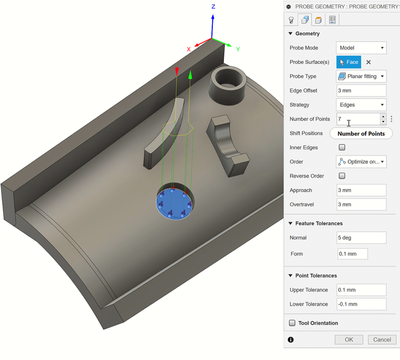
Task: Click the Edge Offset input field
Action: coord(361,91)
